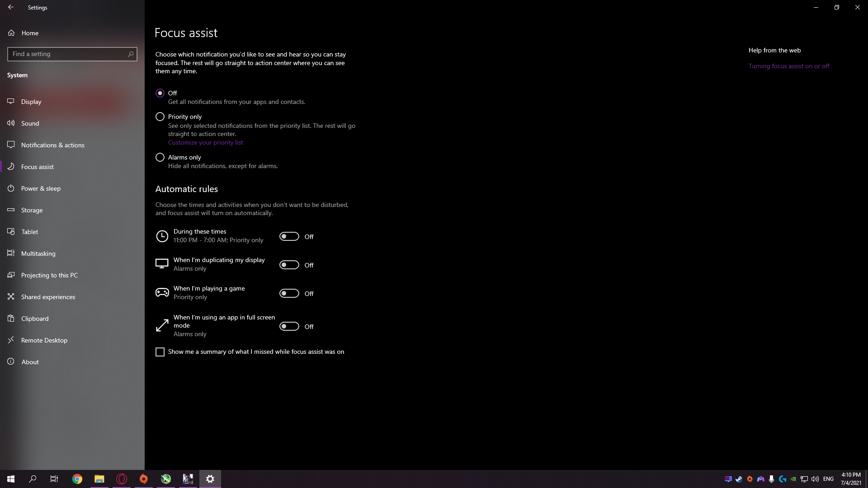Open Power & sleep settings
868x488 pixels.
point(72,188)
